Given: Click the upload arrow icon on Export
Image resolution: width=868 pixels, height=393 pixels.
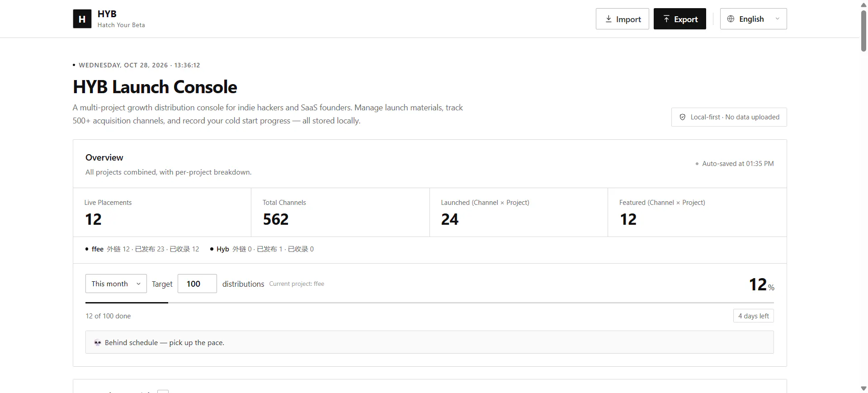Looking at the screenshot, I should [666, 19].
